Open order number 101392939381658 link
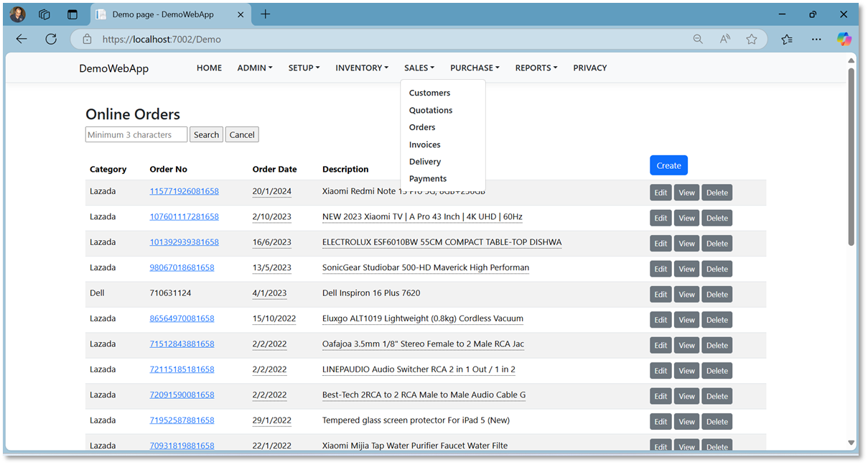This screenshot has width=868, height=465. (184, 242)
